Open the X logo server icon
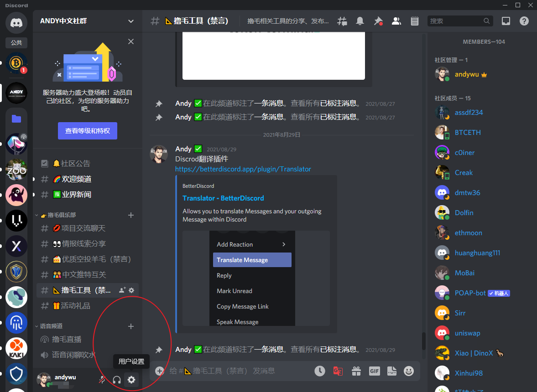Viewport: 537px width, 392px height. 16,246
